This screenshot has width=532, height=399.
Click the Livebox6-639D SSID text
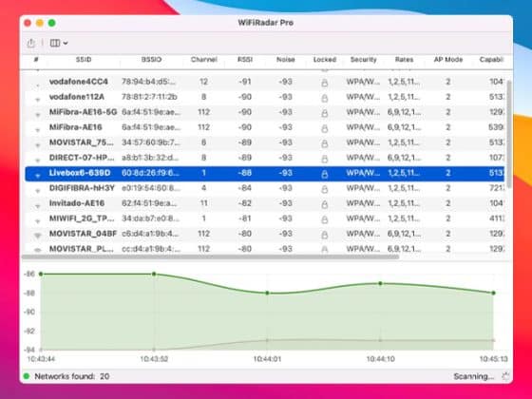80,173
